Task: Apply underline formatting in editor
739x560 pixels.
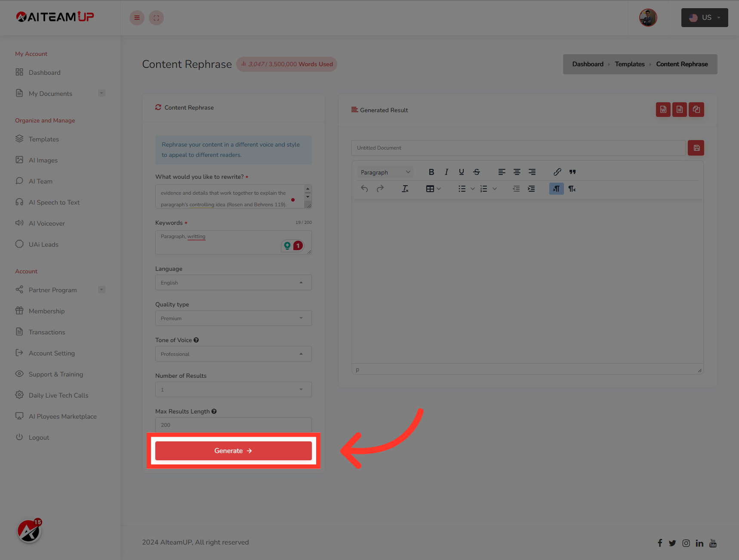Action: pyautogui.click(x=461, y=172)
